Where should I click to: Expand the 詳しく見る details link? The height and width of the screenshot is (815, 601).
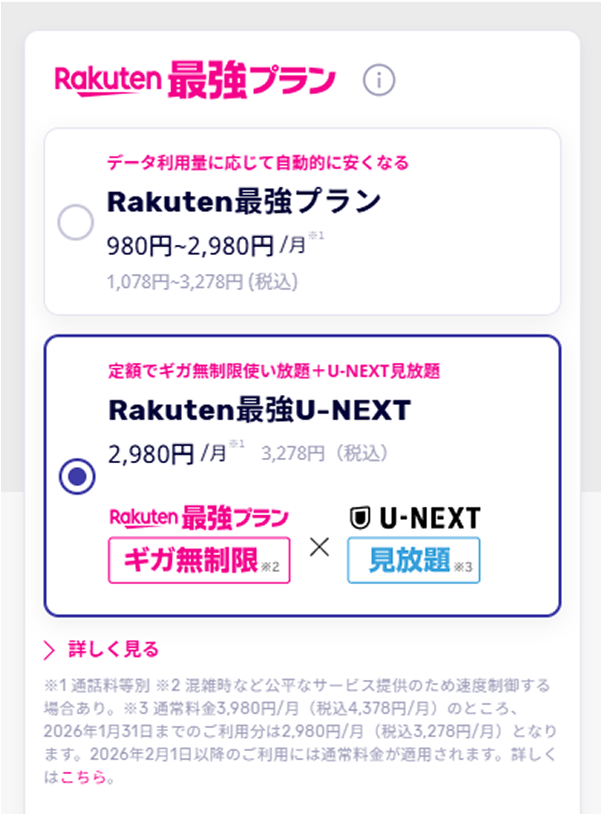113,650
